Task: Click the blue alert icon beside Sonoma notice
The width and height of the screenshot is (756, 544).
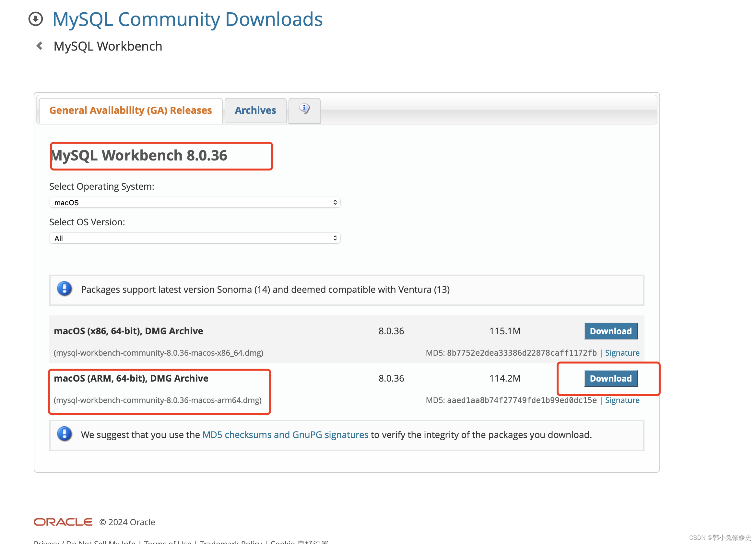Action: tap(65, 289)
